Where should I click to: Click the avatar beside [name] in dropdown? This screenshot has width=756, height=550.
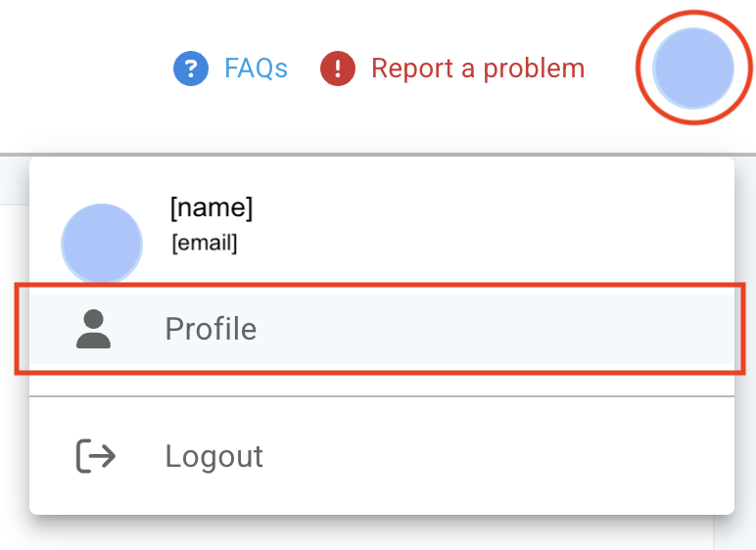pyautogui.click(x=102, y=245)
